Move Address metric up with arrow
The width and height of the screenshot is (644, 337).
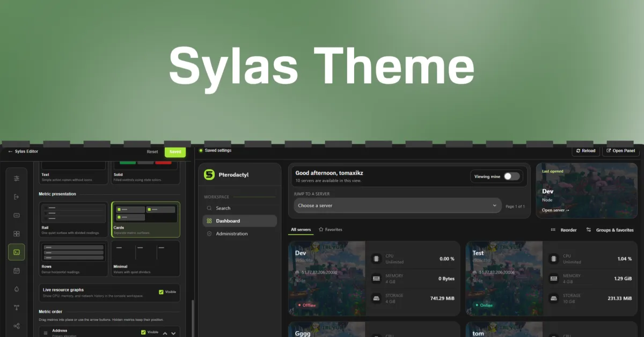165,333
